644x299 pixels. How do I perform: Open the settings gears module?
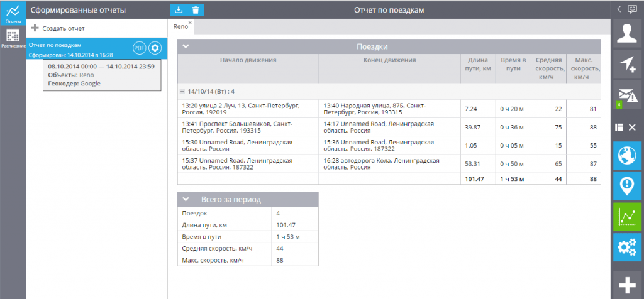pos(627,247)
